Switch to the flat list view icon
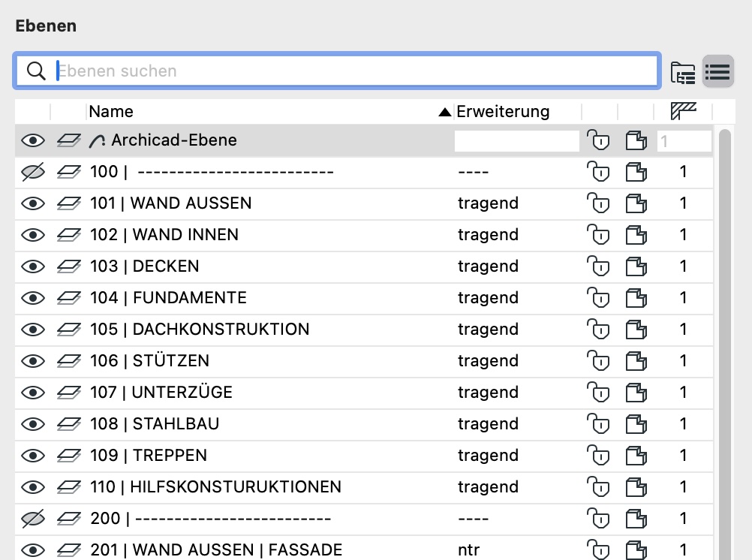Screen dimensions: 752x560 pyautogui.click(x=717, y=72)
